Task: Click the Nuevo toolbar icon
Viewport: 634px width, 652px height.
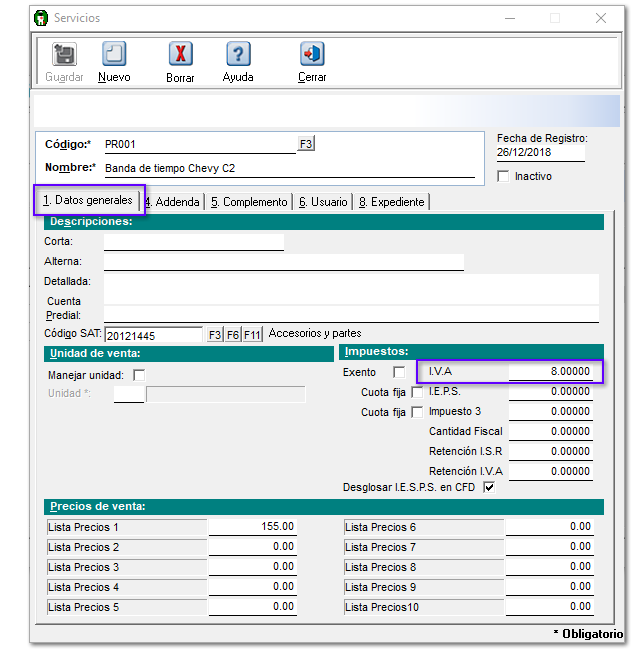Action: coord(114,55)
